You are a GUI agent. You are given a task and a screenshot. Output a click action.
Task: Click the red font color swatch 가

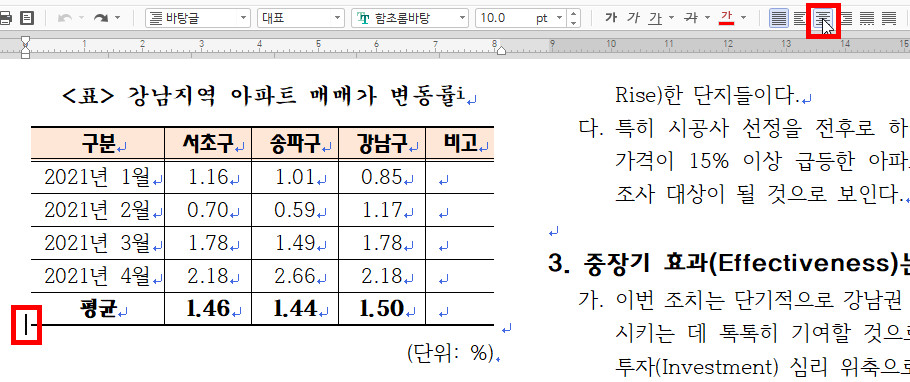[726, 19]
